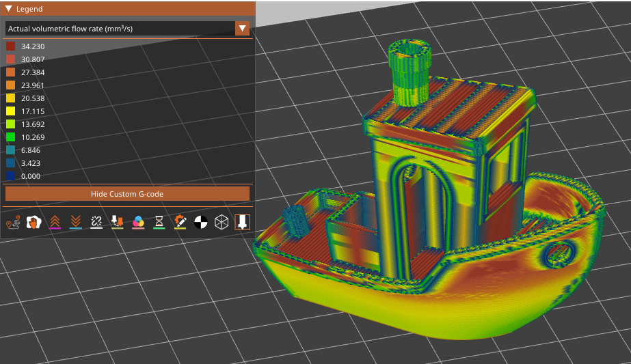Screen dimensions: 631x364
Task: Select the 30.807 legend value
Action: pyautogui.click(x=33, y=59)
